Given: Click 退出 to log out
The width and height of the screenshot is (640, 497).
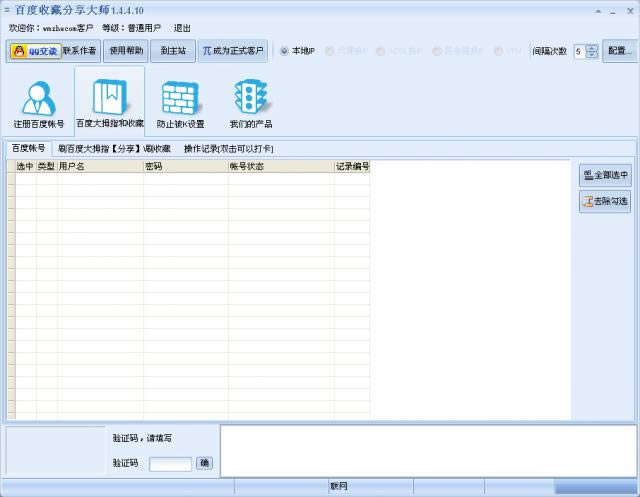Looking at the screenshot, I should (x=182, y=28).
